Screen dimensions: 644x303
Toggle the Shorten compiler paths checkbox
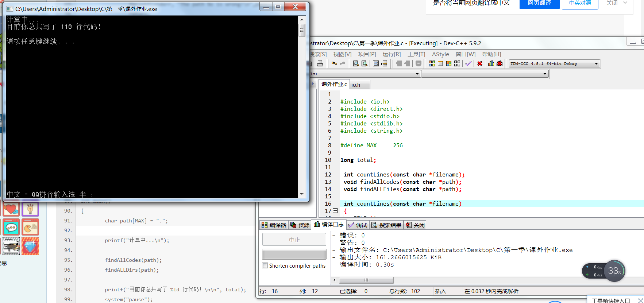point(265,265)
